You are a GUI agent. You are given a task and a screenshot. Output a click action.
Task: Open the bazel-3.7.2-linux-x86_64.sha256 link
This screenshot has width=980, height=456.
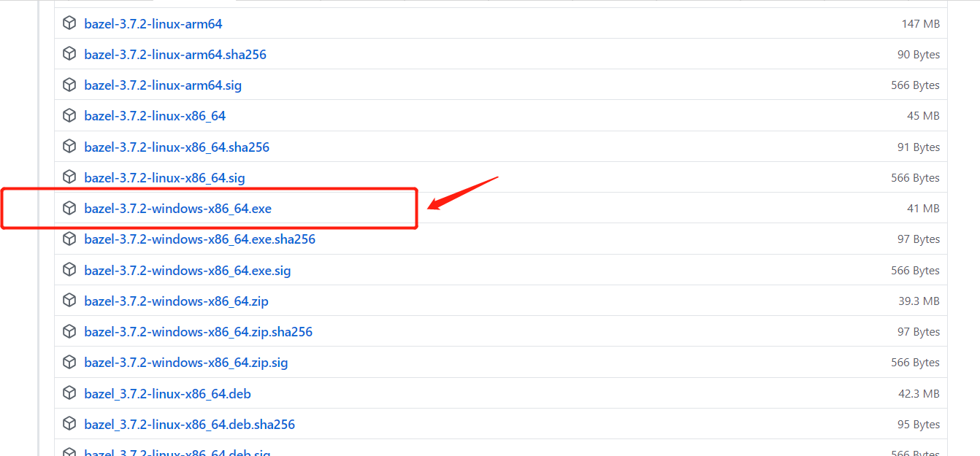point(177,147)
